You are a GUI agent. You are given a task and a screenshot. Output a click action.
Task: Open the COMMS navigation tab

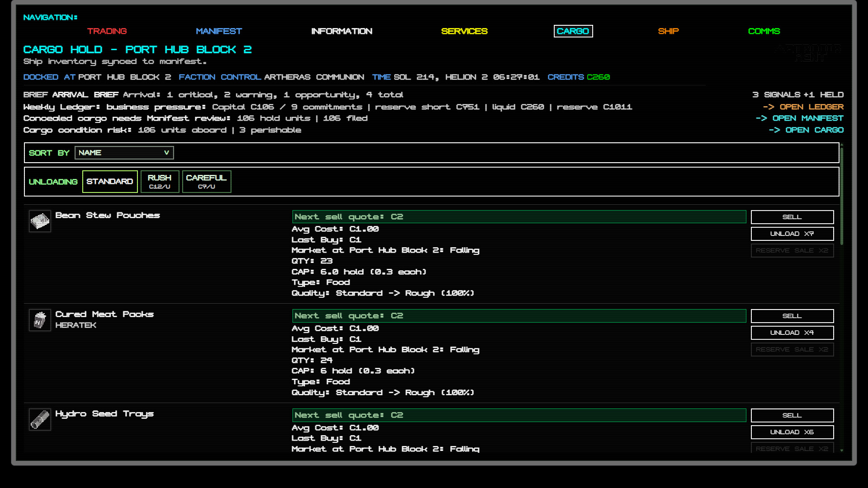764,31
